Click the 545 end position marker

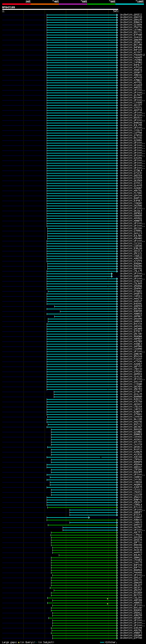115,11
